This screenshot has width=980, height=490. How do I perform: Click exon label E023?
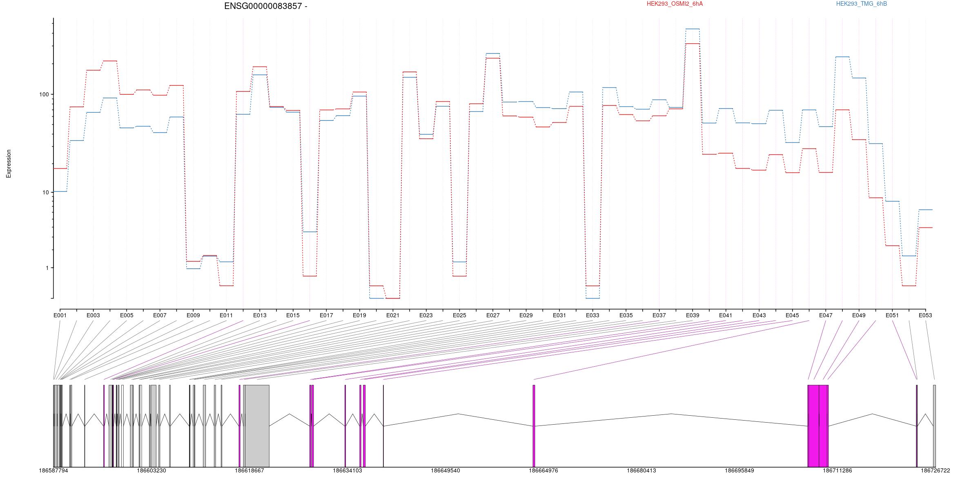click(426, 315)
